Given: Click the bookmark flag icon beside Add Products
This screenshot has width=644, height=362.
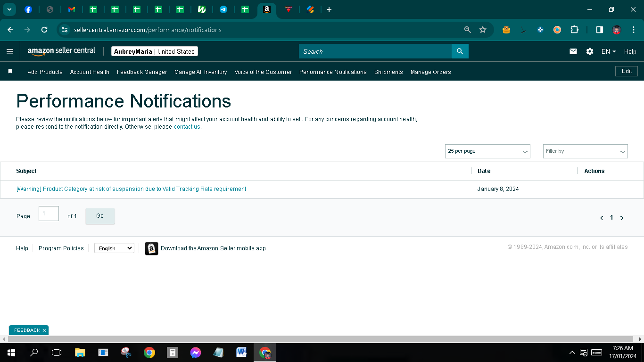Looking at the screenshot, I should pyautogui.click(x=10, y=72).
